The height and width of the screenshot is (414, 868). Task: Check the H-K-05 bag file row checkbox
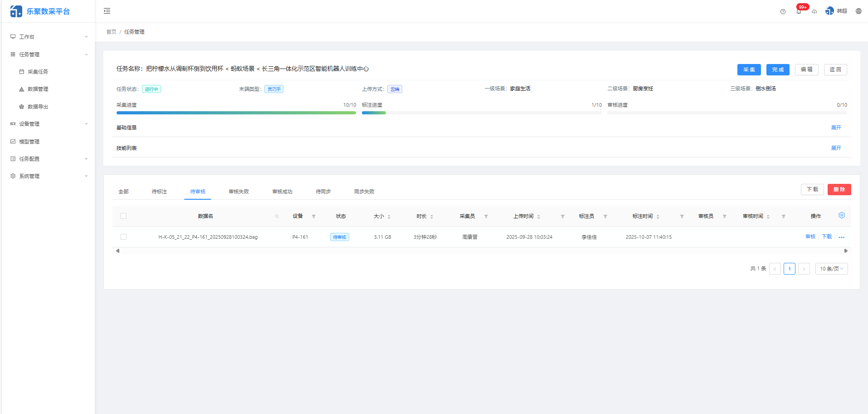tap(123, 237)
